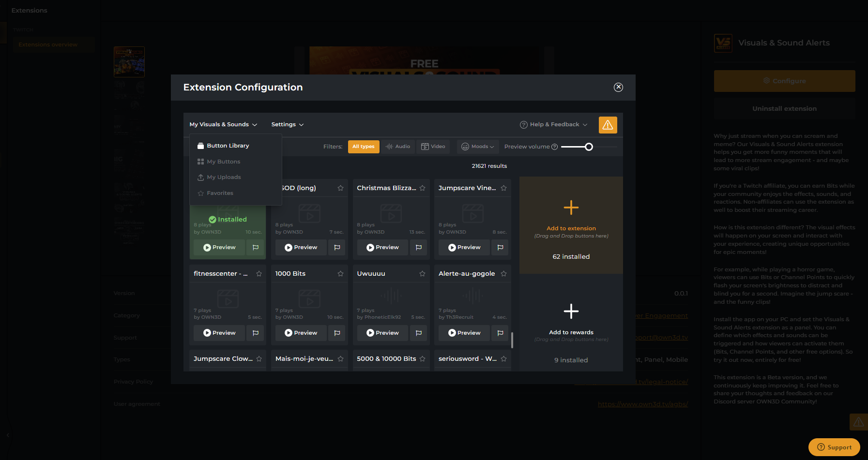Click the 9 installed count text

pyautogui.click(x=571, y=360)
